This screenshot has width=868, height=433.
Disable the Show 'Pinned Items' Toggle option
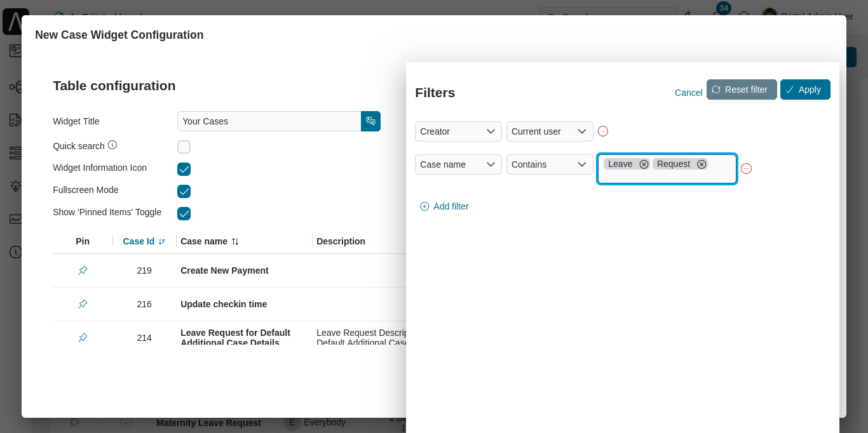(184, 213)
